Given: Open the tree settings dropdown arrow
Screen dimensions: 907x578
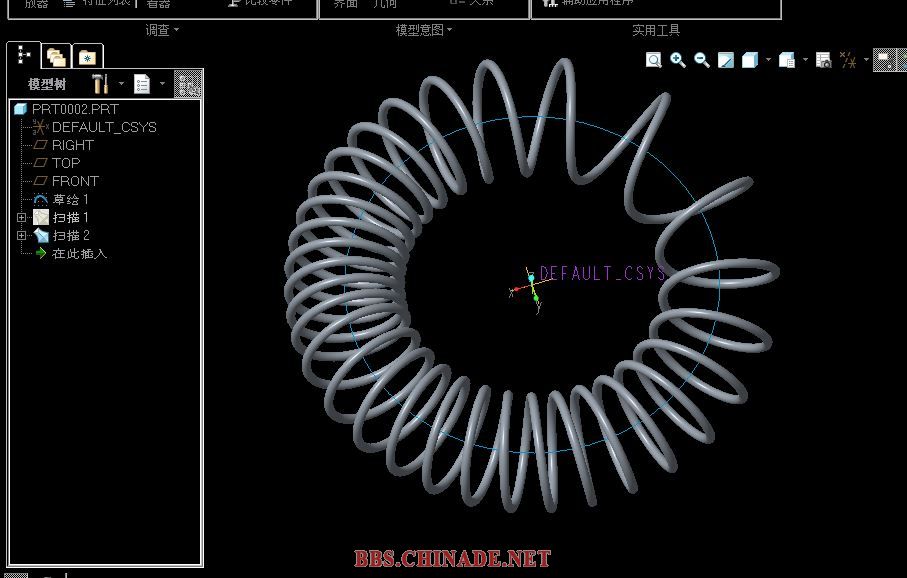Looking at the screenshot, I should pos(121,84).
